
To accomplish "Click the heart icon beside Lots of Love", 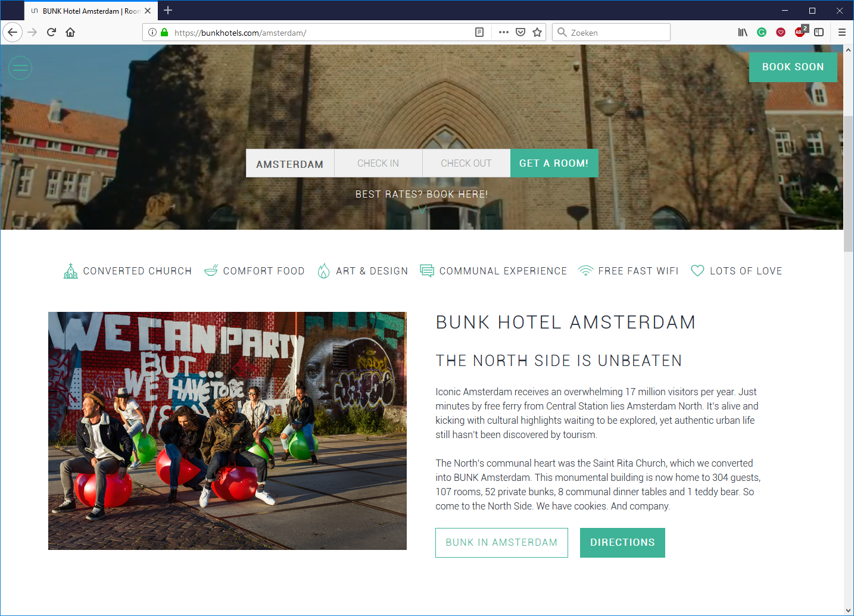I will click(x=697, y=271).
